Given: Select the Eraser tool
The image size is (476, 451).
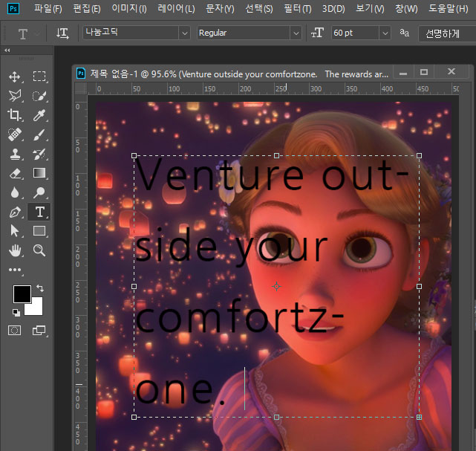Looking at the screenshot, I should click(x=15, y=173).
